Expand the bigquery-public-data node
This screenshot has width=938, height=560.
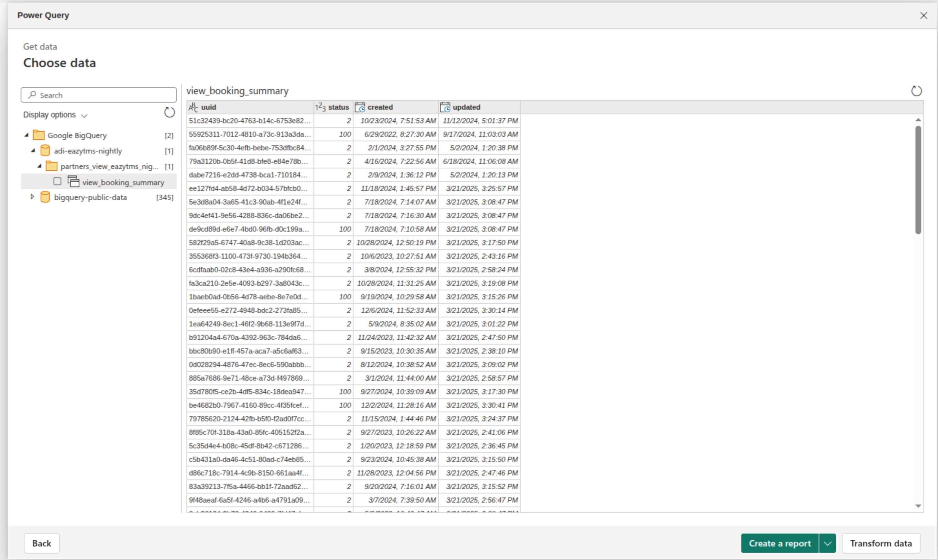[33, 196]
